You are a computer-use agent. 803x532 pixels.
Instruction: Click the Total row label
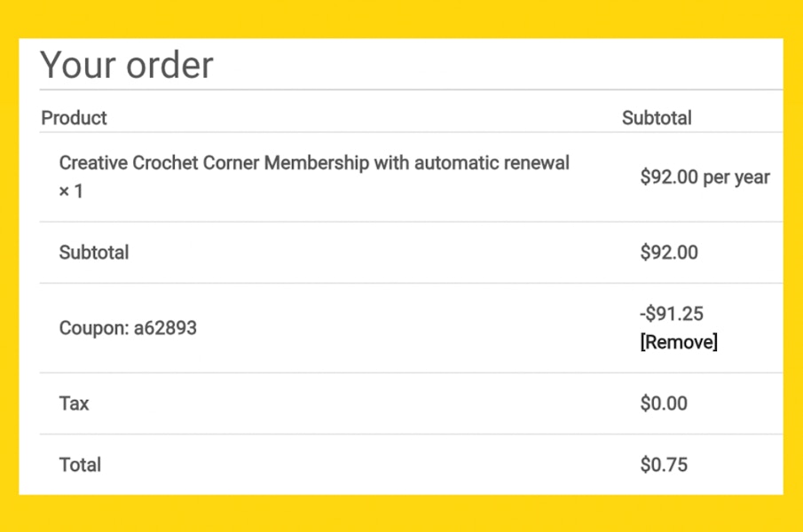pyautogui.click(x=80, y=465)
